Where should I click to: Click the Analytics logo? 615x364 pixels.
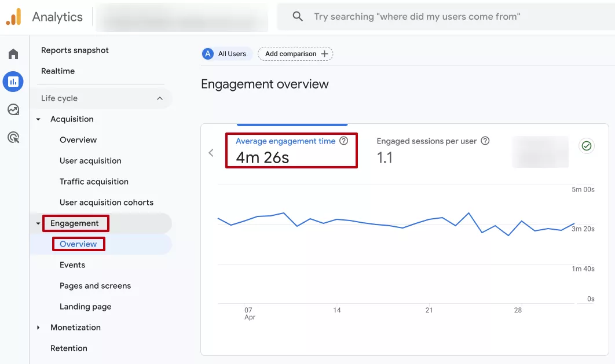point(13,17)
